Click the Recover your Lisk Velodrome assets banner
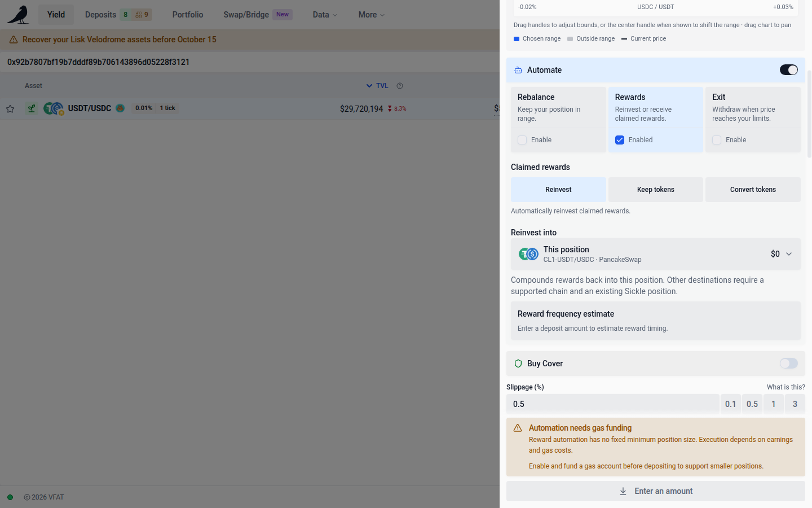 (250, 40)
